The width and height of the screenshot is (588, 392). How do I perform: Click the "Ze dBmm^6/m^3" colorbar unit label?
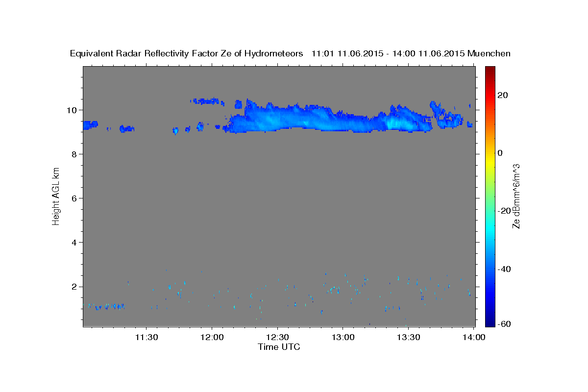[x=516, y=196]
